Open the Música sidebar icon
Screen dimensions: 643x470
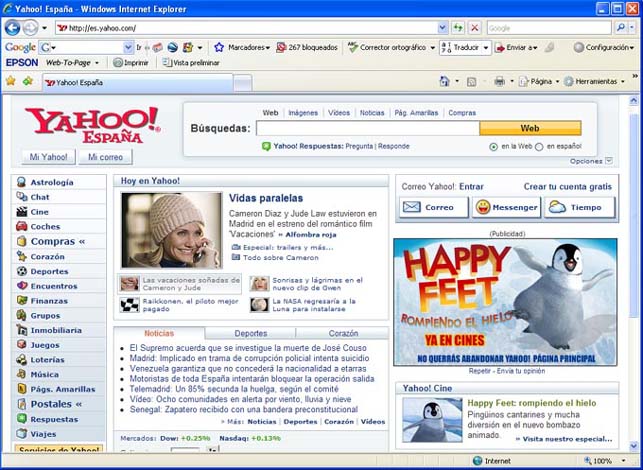pyautogui.click(x=21, y=374)
